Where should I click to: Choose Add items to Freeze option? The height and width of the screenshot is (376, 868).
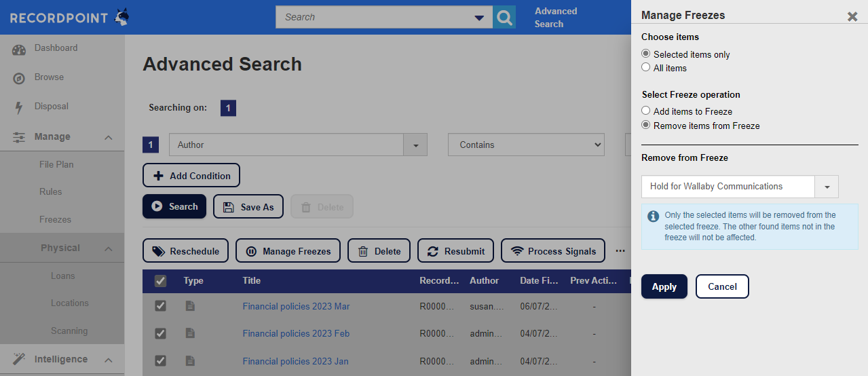(x=646, y=111)
